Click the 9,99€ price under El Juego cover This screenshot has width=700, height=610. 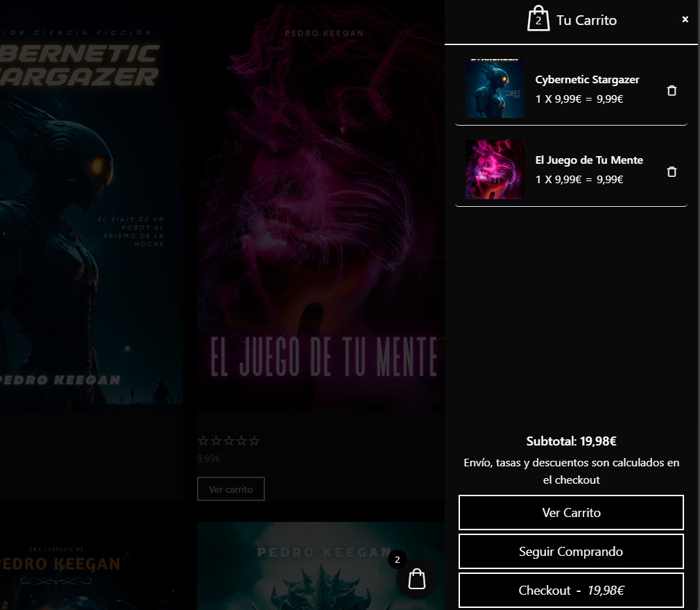208,459
